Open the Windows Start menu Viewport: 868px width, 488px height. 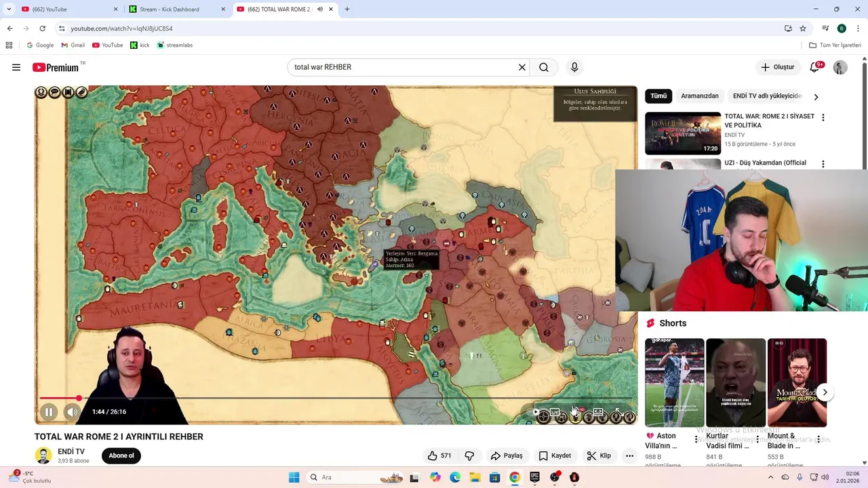point(294,477)
